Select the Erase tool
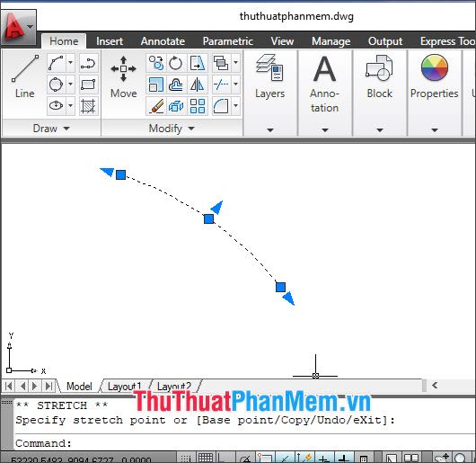 coord(155,106)
